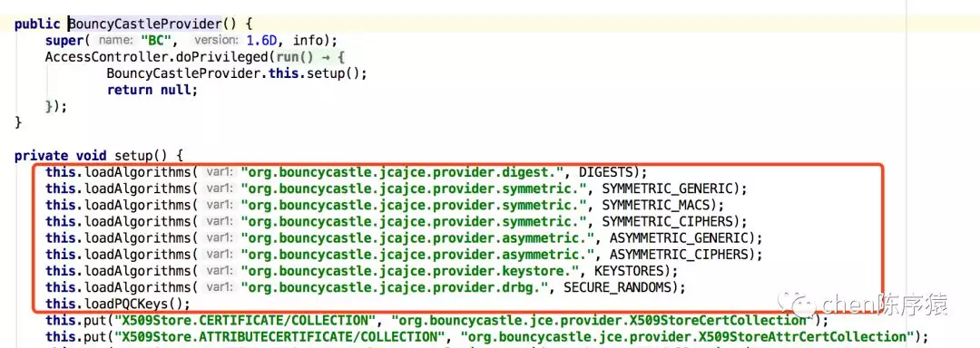
Task: Click the 'public' keyword of the constructor
Action: 37,24
